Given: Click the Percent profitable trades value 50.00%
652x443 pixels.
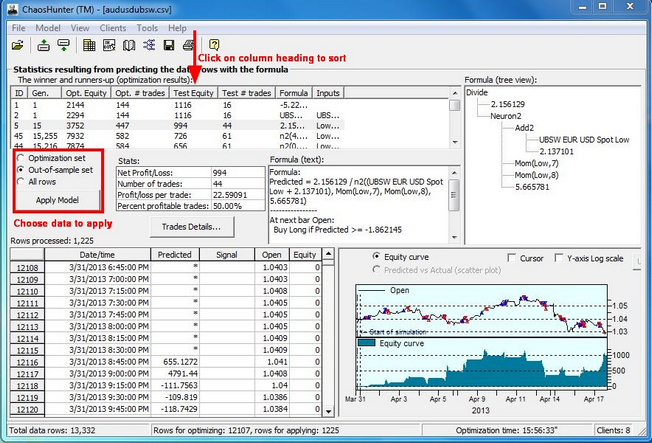Looking at the screenshot, I should pos(238,206).
